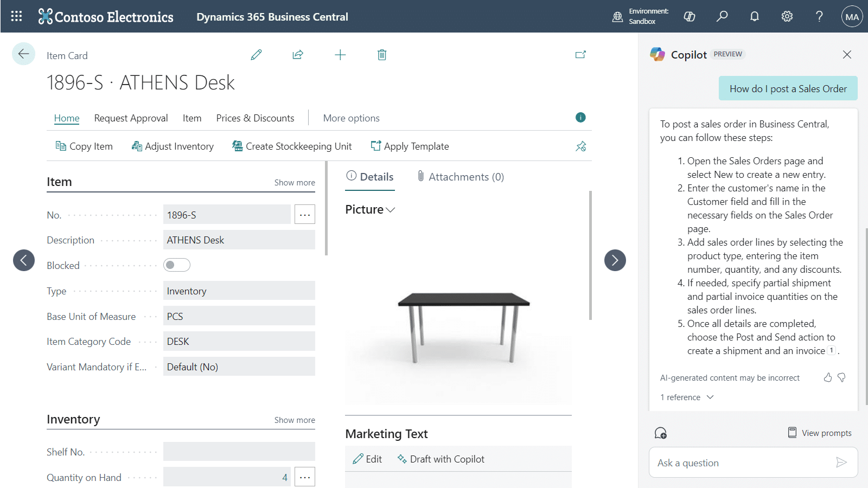
Task: Open ellipsis next to Quantity on Hand
Action: [x=305, y=477]
